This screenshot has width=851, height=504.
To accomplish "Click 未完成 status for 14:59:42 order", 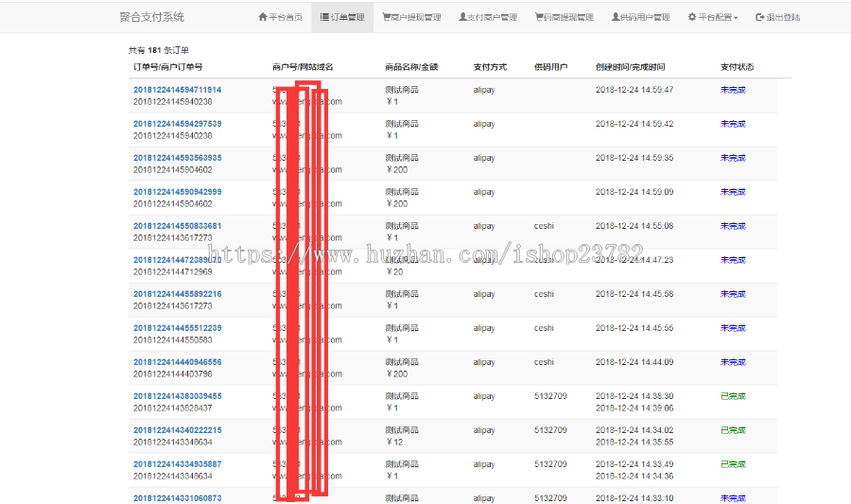I will pos(733,124).
